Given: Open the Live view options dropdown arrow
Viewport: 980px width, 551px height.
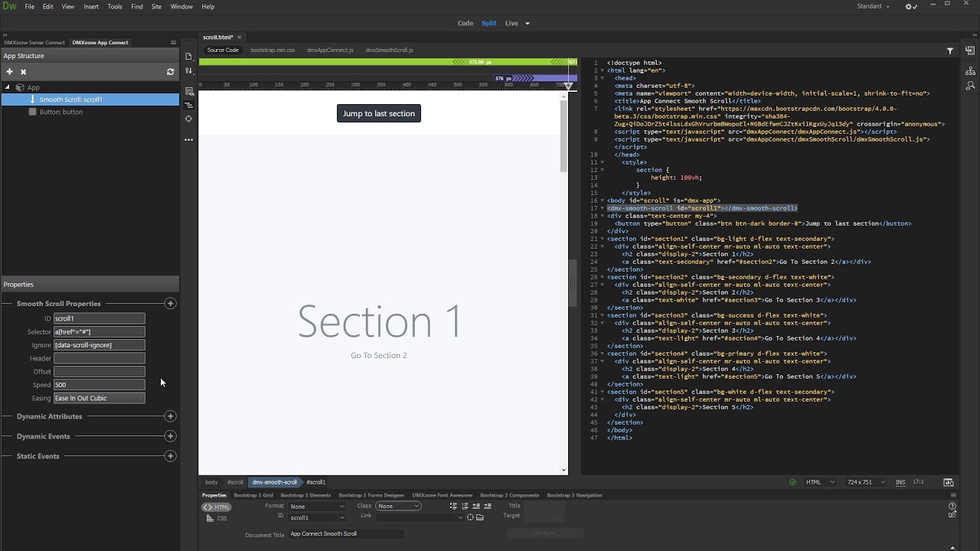Looking at the screenshot, I should tap(528, 23).
